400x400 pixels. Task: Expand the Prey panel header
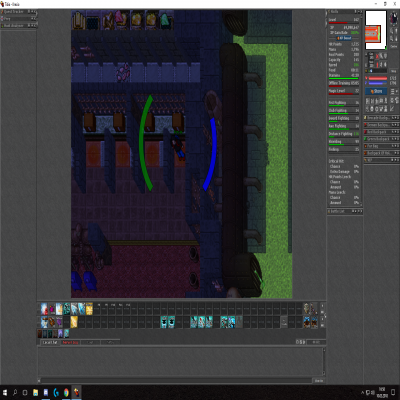click(x=18, y=19)
